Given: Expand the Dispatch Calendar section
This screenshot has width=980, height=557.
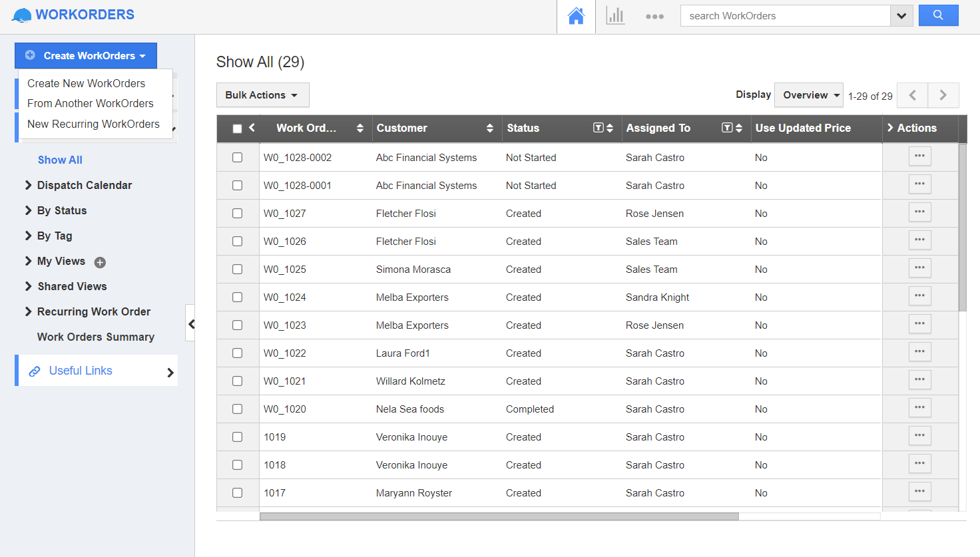Looking at the screenshot, I should [x=84, y=185].
